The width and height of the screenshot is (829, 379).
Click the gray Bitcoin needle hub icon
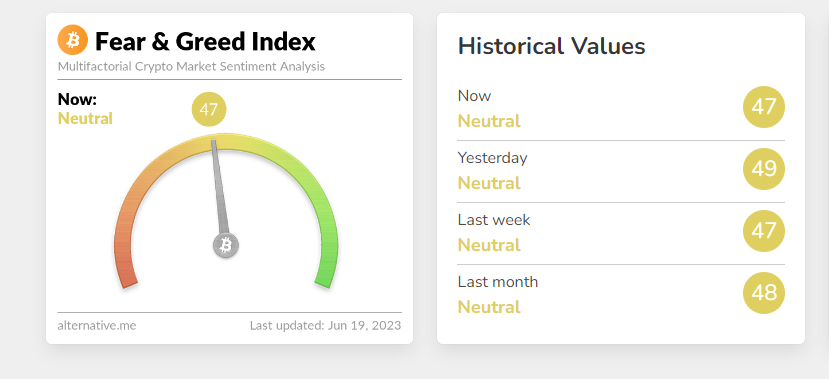(226, 245)
